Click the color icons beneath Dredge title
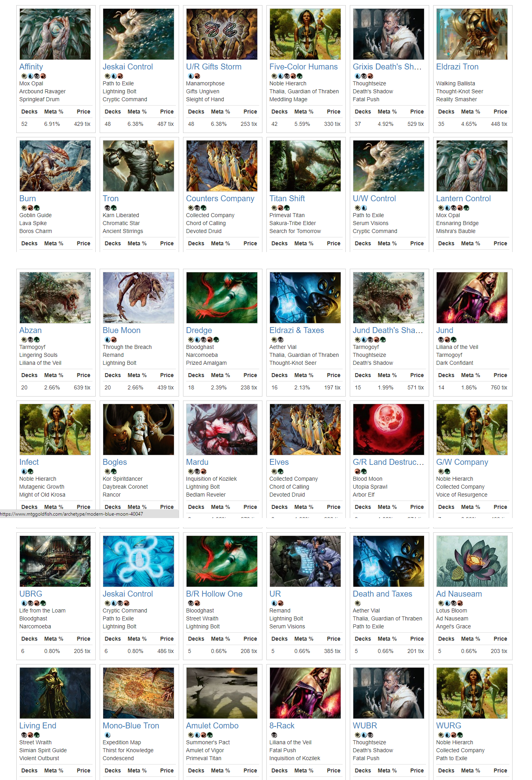532x780 pixels. click(x=204, y=339)
